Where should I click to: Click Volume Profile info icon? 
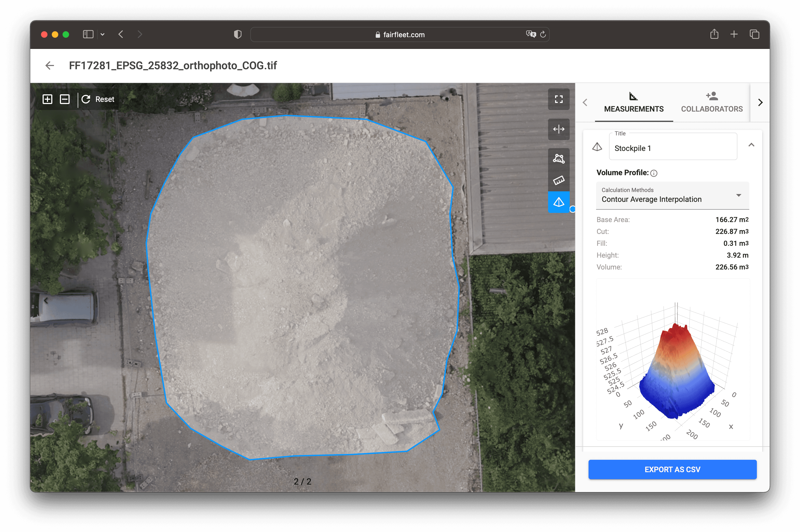point(654,173)
